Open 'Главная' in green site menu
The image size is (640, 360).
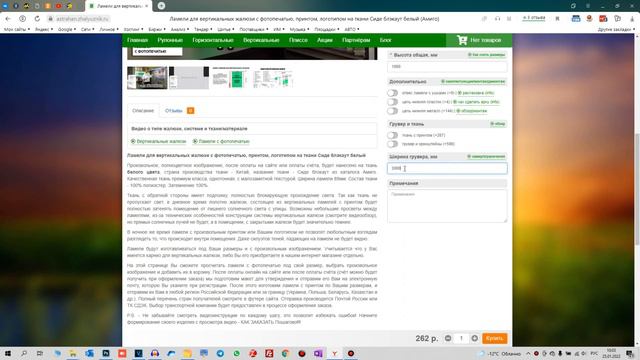(137, 40)
